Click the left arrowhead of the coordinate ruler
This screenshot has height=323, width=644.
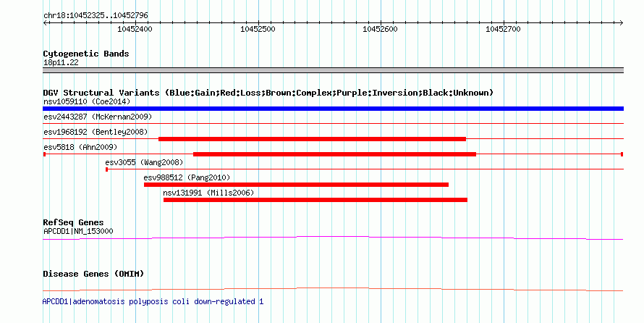coord(45,23)
